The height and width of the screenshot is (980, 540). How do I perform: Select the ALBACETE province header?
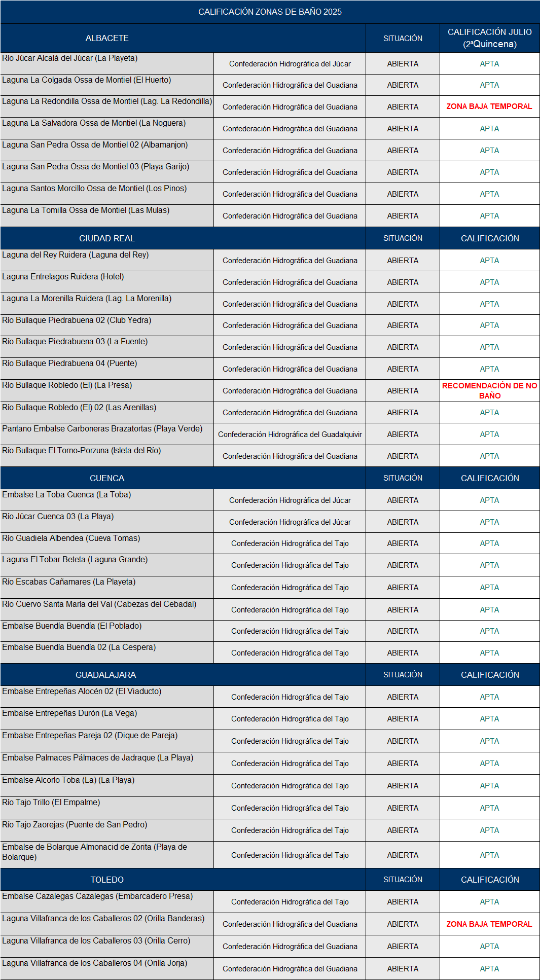click(107, 38)
